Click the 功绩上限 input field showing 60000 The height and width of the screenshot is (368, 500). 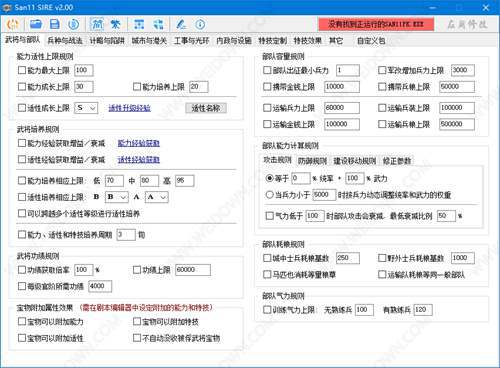pyautogui.click(x=193, y=270)
